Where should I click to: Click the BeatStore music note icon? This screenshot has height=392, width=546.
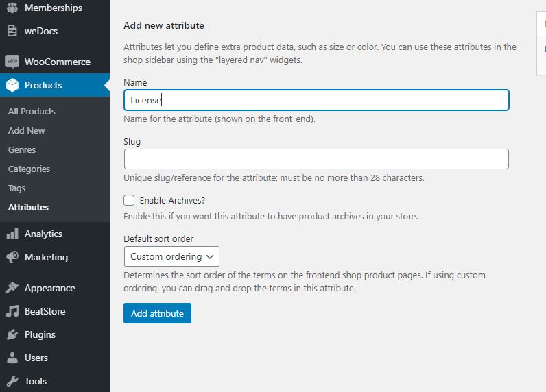[x=12, y=311]
